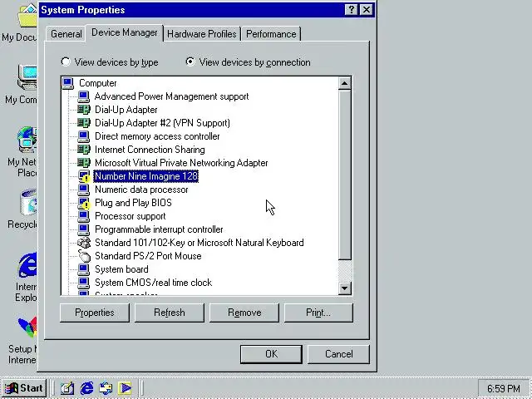Click the Standard PS/2 Port Mouse icon
This screenshot has height=399, width=532.
click(x=84, y=256)
